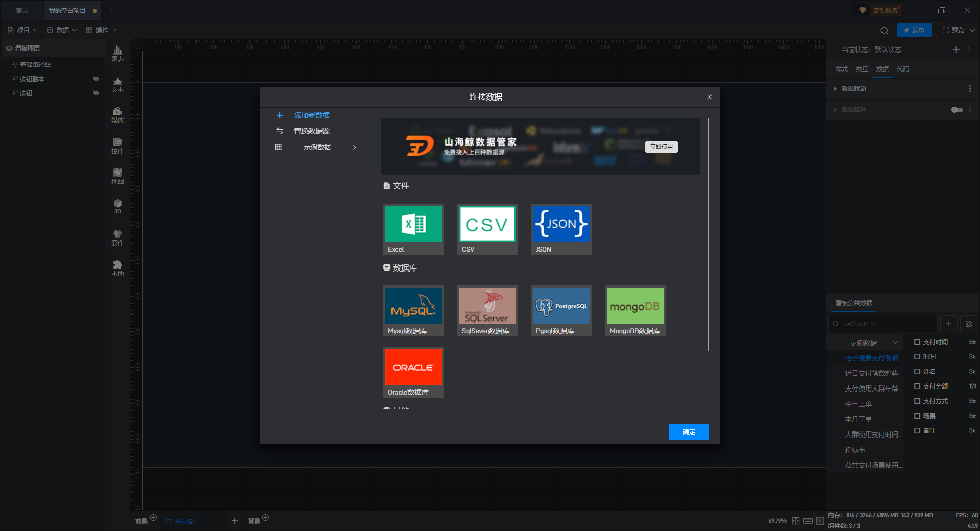Open the 地图 map components panel
The image size is (980, 531).
[117, 176]
